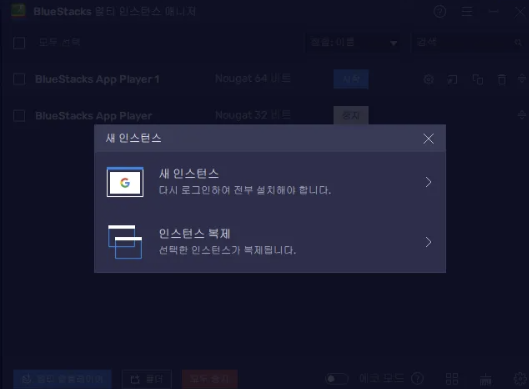Open the help question-mark icon in title bar
The image size is (529, 389).
[440, 11]
